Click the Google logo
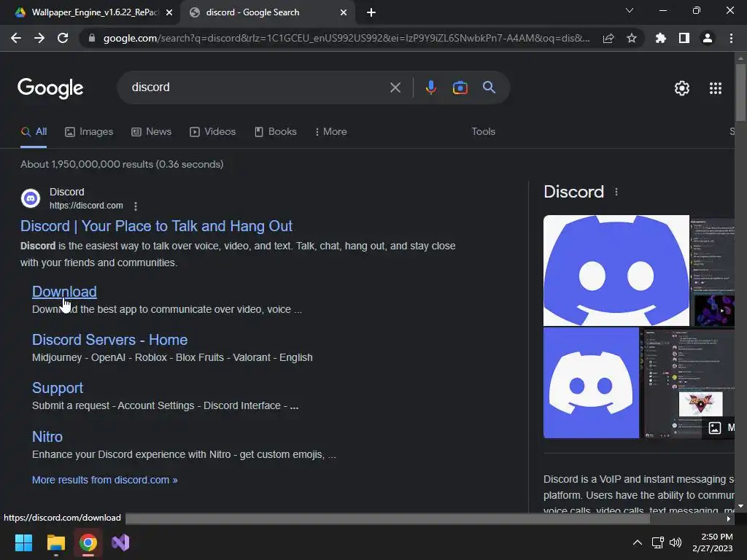 point(50,88)
